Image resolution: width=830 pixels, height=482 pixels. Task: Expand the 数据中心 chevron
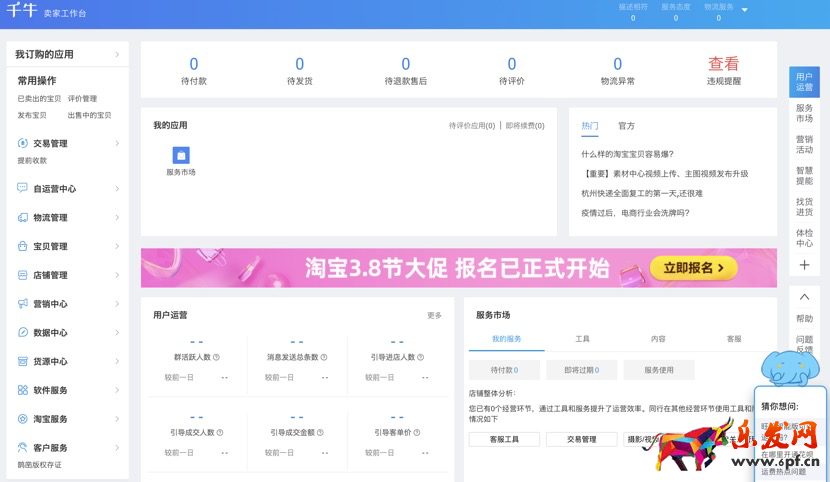[x=117, y=332]
